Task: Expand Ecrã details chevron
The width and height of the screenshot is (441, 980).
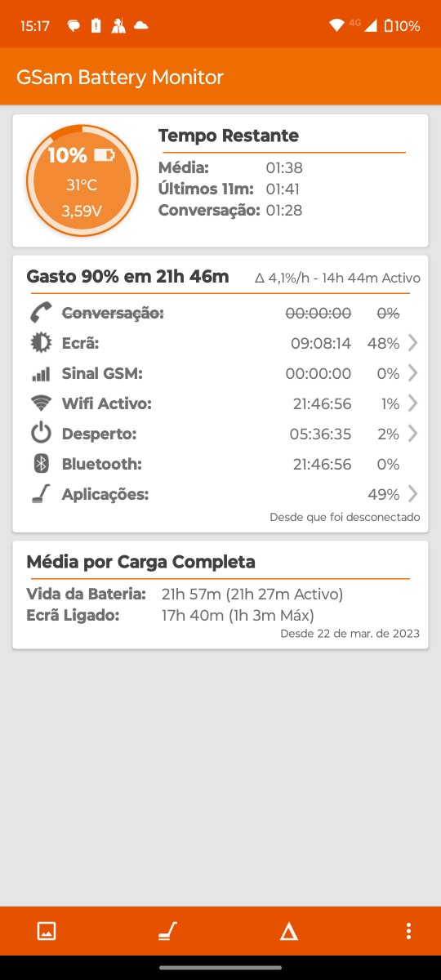Action: (412, 343)
